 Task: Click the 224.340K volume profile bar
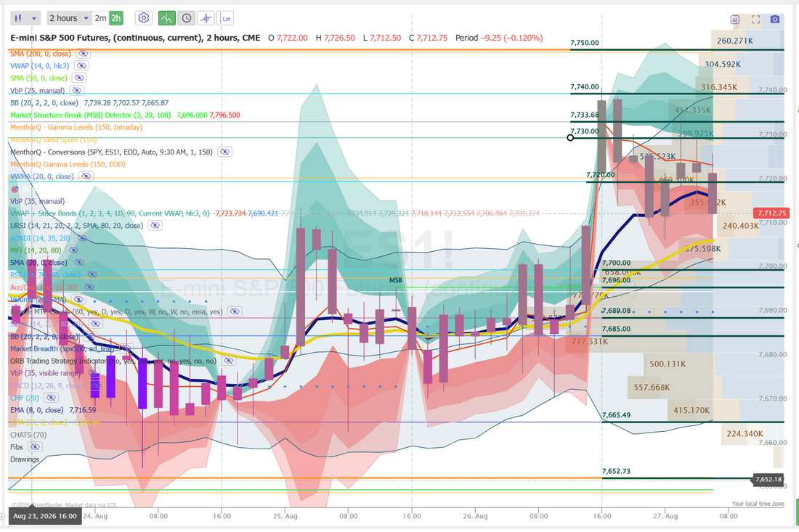pyautogui.click(x=745, y=434)
